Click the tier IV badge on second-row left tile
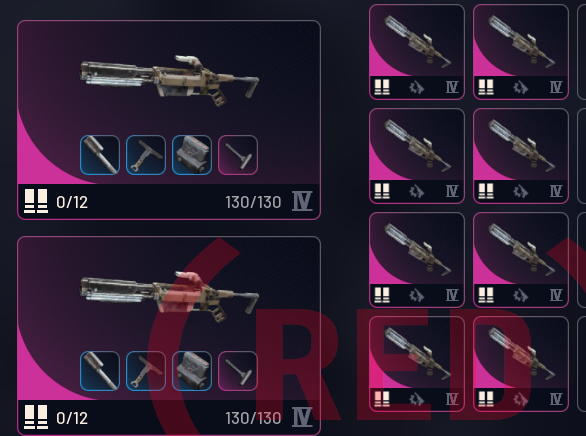 (452, 192)
